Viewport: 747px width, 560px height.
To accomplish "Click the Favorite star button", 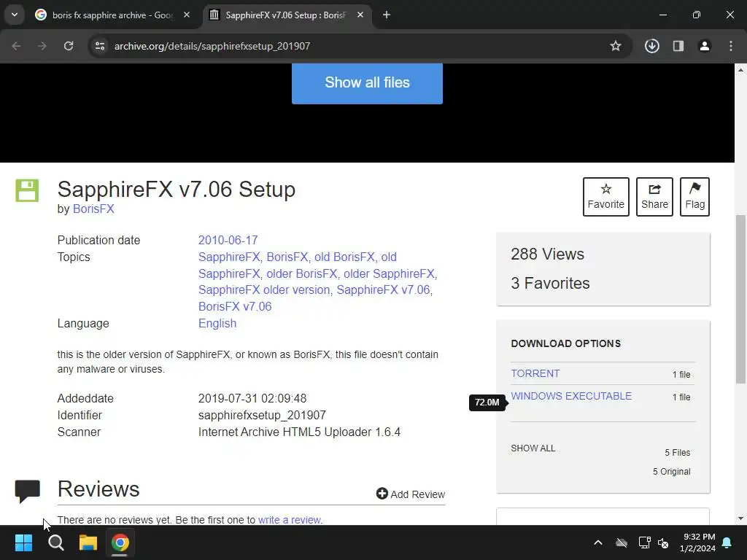I will [606, 197].
